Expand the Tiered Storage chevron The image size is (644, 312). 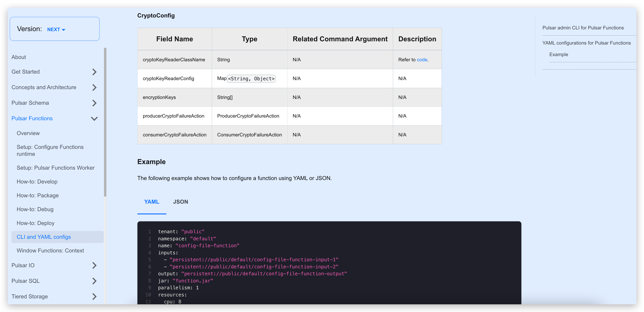tap(94, 296)
